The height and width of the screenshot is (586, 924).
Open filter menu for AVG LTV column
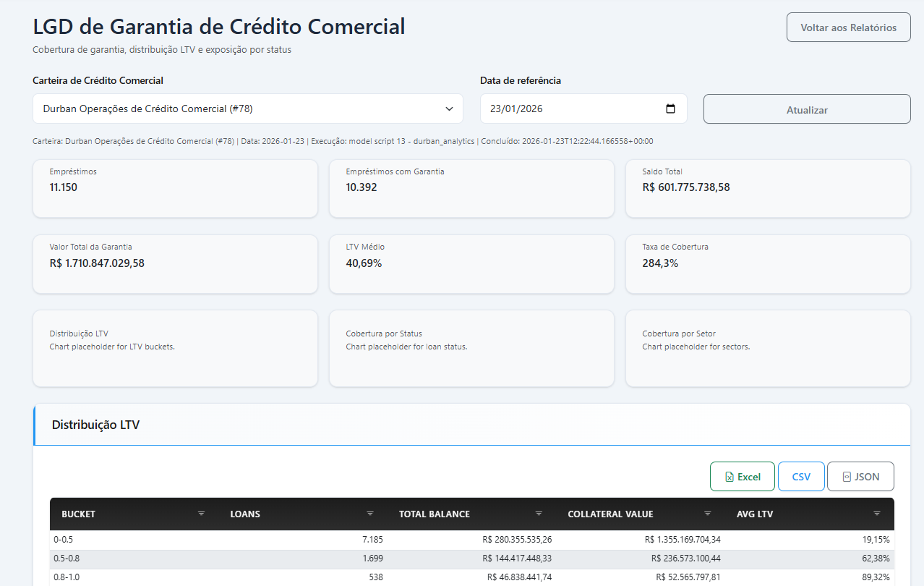point(877,514)
